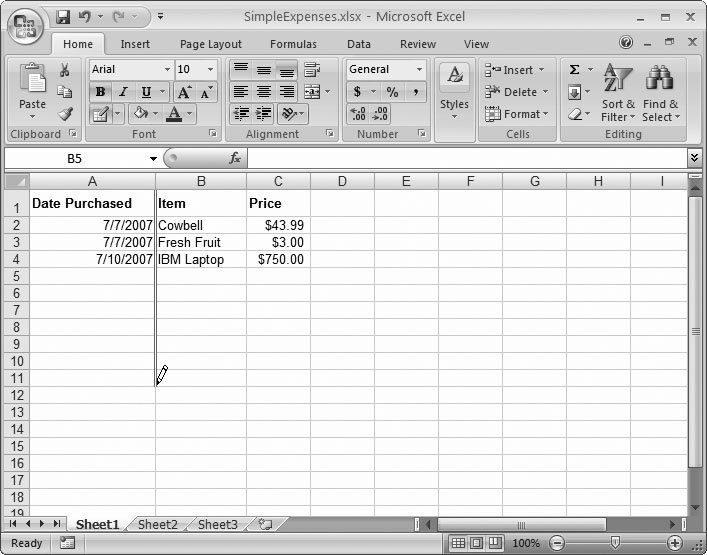Click the zoom slider handle

[x=615, y=542]
